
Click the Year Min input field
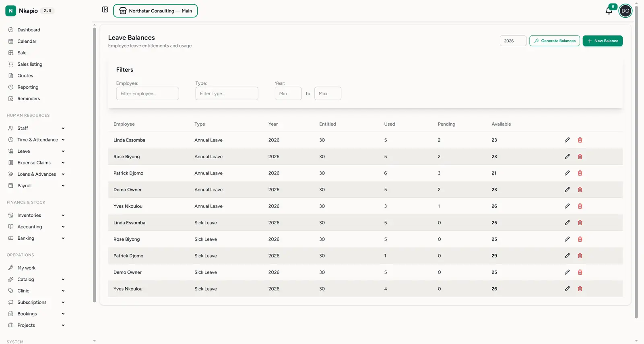[288, 93]
